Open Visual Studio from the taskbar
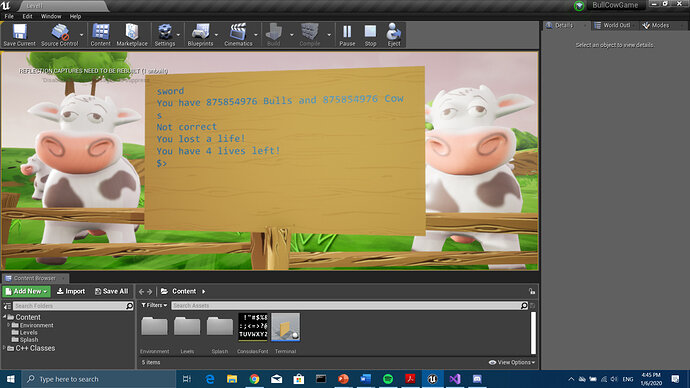The height and width of the screenshot is (388, 690). pos(455,379)
